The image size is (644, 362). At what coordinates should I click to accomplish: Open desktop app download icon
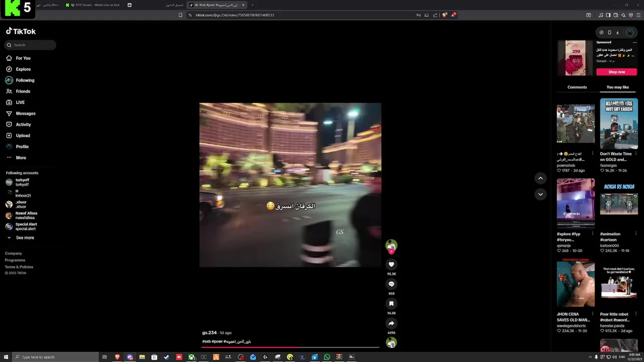pos(617,32)
